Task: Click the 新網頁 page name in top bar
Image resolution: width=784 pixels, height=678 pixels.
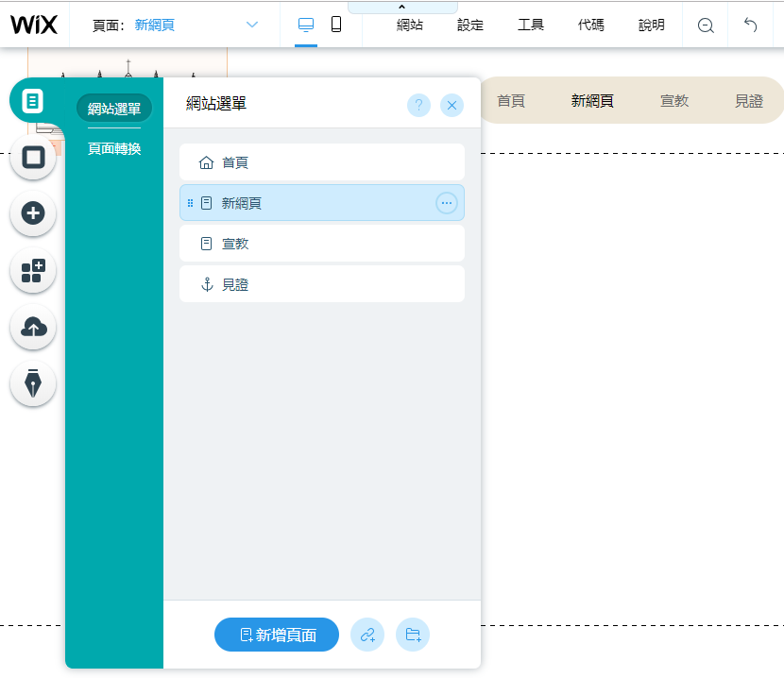Action: (x=155, y=25)
